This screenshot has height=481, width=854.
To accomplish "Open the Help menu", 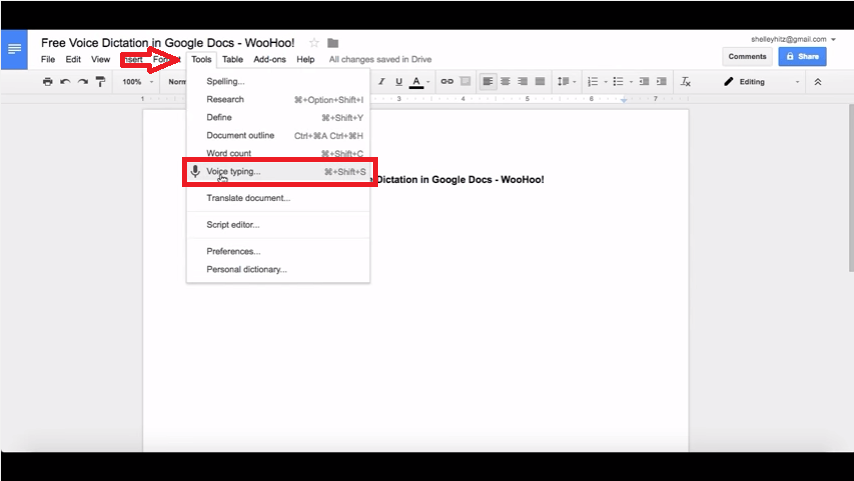I will click(x=306, y=59).
